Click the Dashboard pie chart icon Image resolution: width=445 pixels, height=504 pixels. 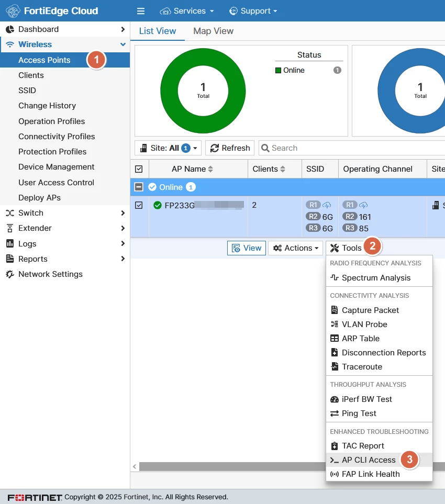[x=10, y=29]
